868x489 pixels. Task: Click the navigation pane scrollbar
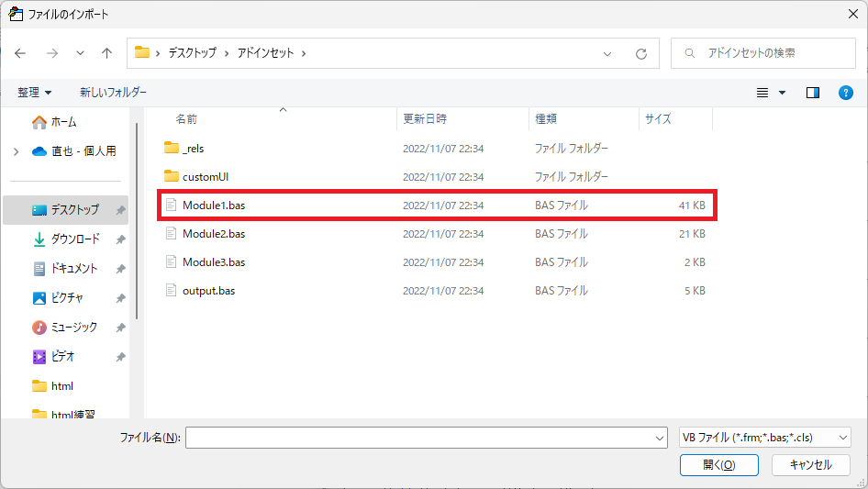coord(136,221)
